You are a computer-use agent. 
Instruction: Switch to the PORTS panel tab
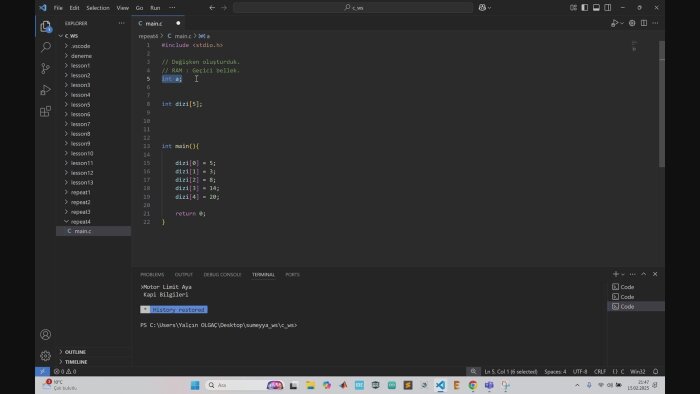[x=292, y=274]
